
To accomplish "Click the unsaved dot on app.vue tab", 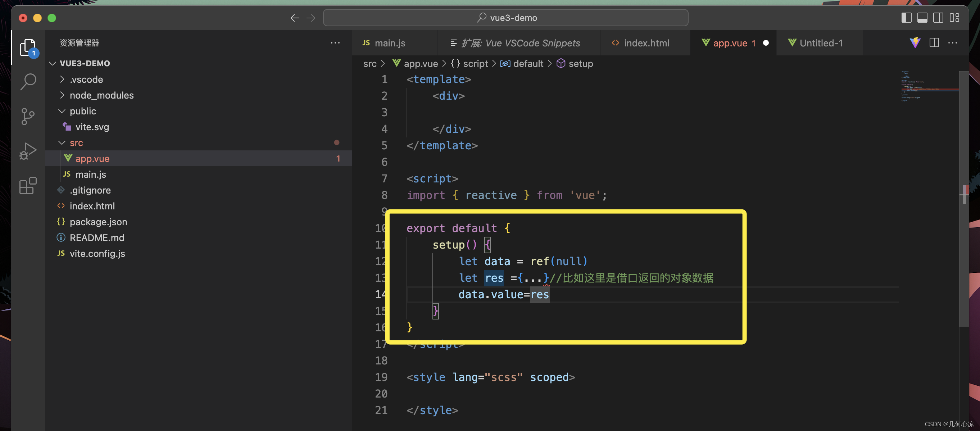I will click(766, 43).
